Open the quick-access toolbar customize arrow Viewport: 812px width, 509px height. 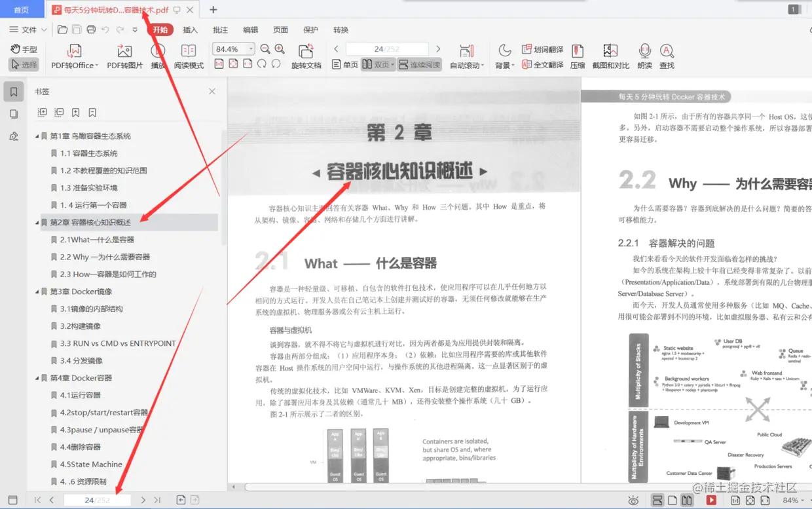[135, 29]
